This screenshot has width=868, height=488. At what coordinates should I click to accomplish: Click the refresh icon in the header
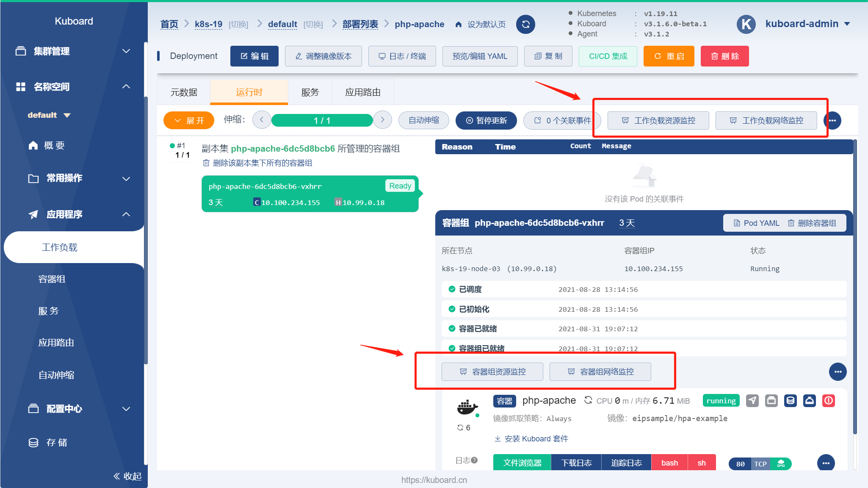pos(525,24)
